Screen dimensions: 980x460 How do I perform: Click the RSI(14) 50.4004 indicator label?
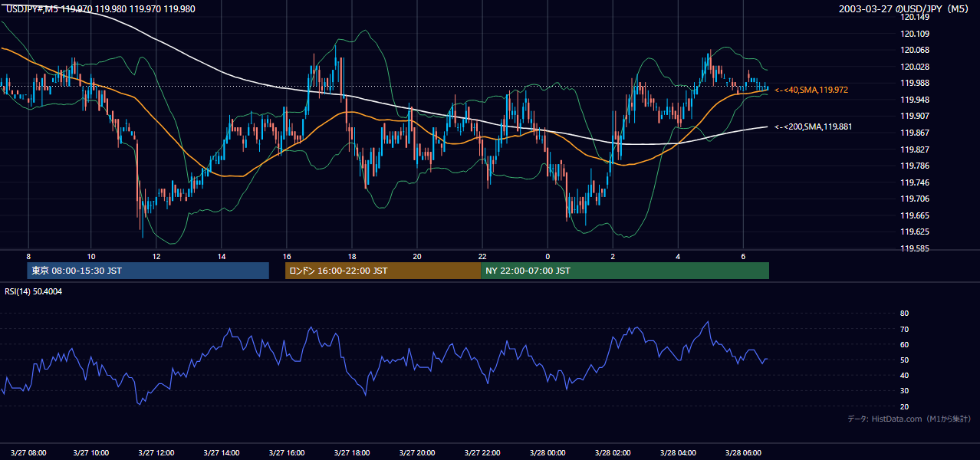click(34, 291)
